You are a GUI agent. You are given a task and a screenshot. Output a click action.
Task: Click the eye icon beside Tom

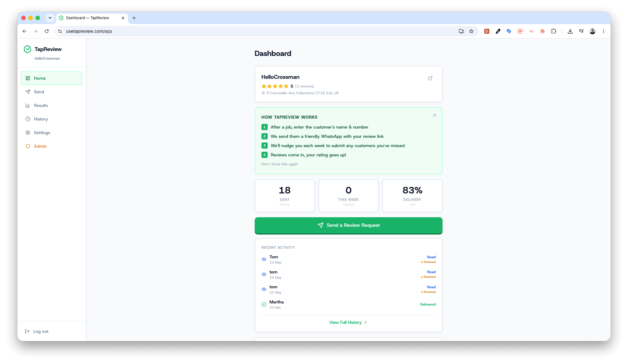pyautogui.click(x=264, y=259)
